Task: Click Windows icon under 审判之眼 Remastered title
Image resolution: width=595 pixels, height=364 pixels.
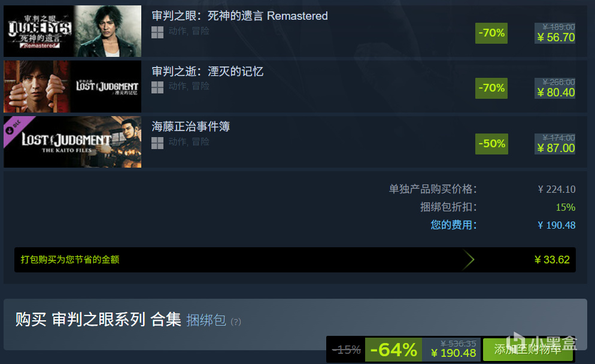Action: 157,32
